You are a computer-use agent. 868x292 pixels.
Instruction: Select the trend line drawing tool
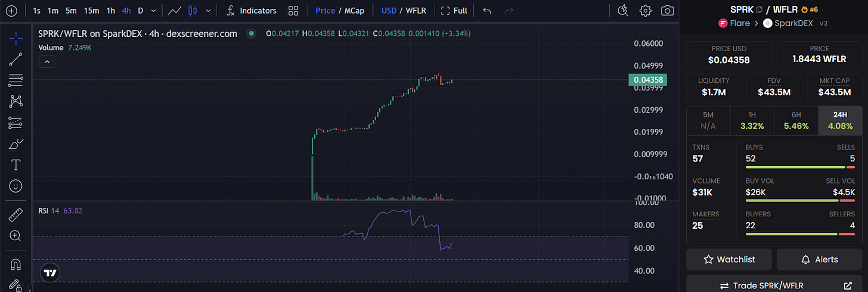point(16,58)
